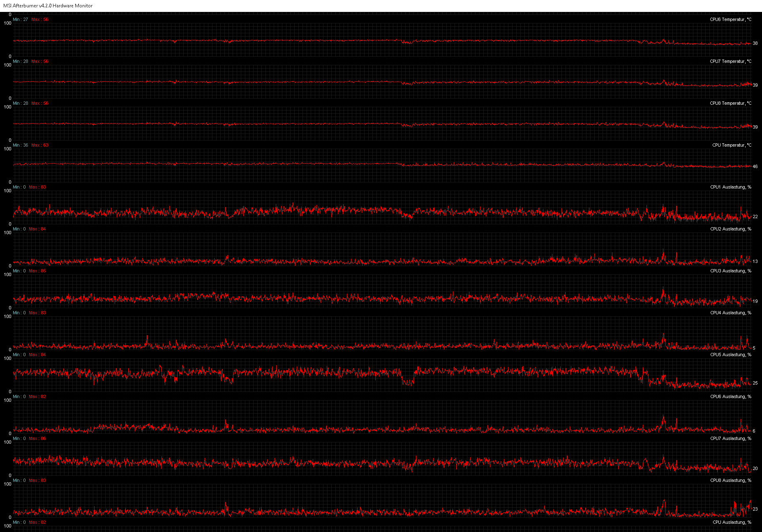Click Max : 86 on CPU7 Auslastung graph
Screen dimensions: 762x532
[37, 438]
